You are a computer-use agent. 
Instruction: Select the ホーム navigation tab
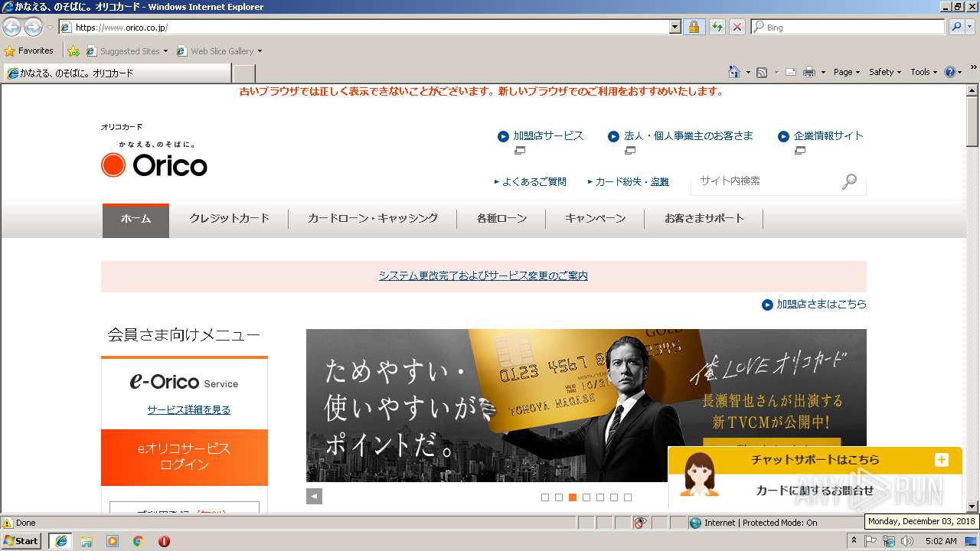click(x=136, y=220)
